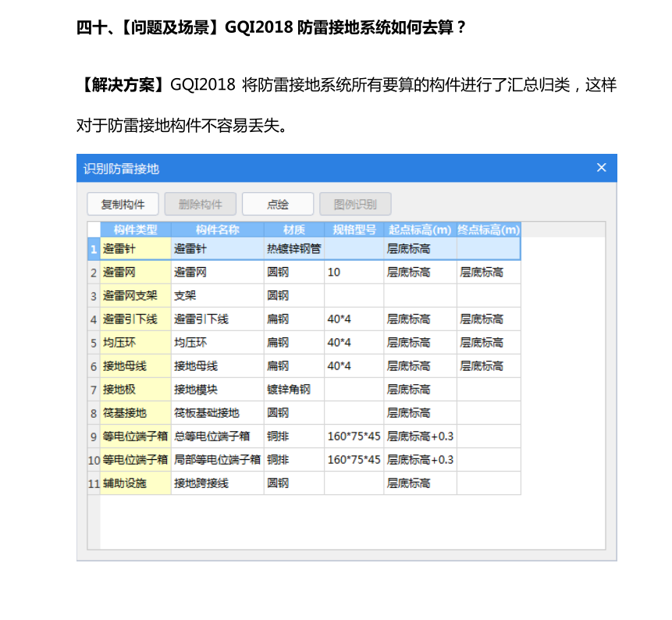Screen dimensions: 672x620
Task: Select the 材质 column header
Action: 294,230
